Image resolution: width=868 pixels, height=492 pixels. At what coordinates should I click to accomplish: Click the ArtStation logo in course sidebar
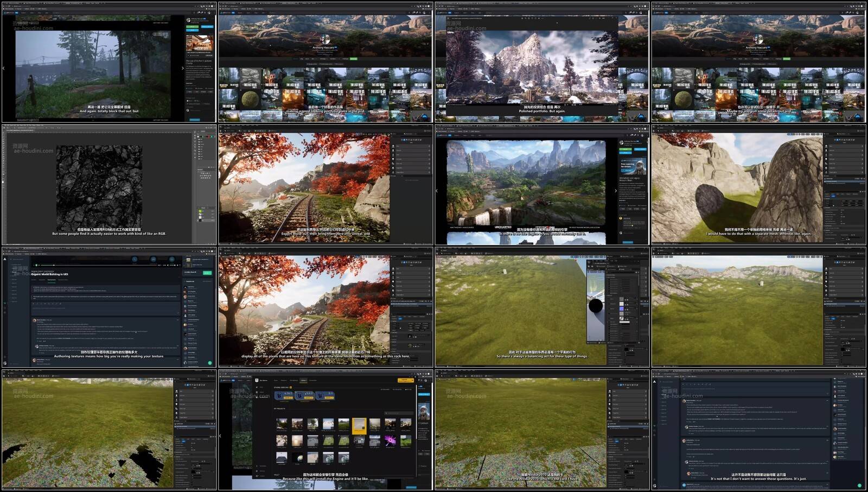coord(5,259)
